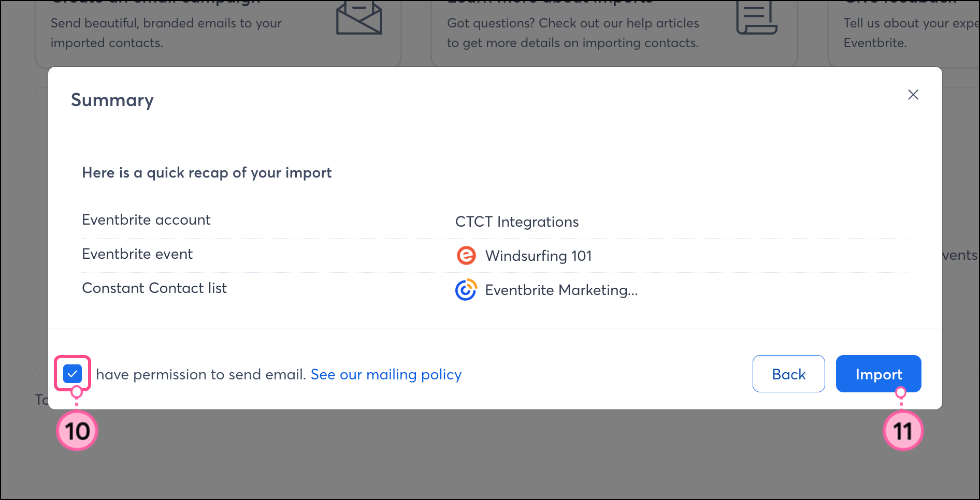Select the 'Windsurfing 101' event name
This screenshot has width=980, height=500.
click(538, 256)
